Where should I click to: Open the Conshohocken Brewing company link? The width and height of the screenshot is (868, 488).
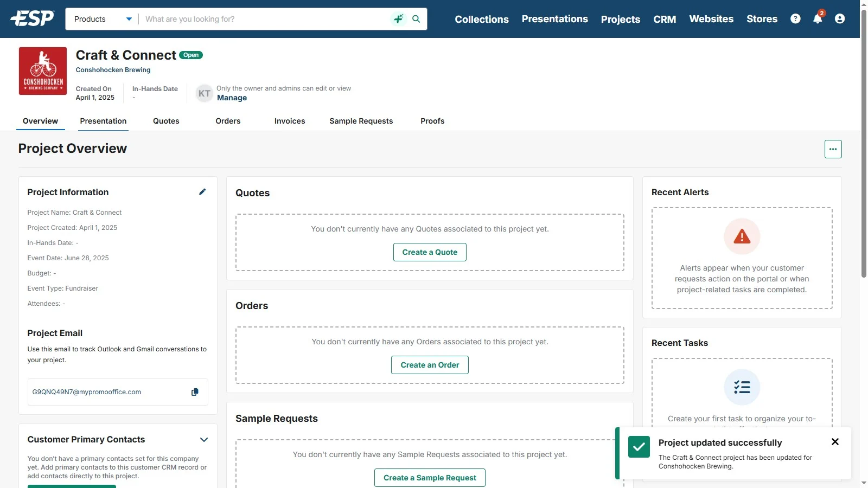coord(113,70)
